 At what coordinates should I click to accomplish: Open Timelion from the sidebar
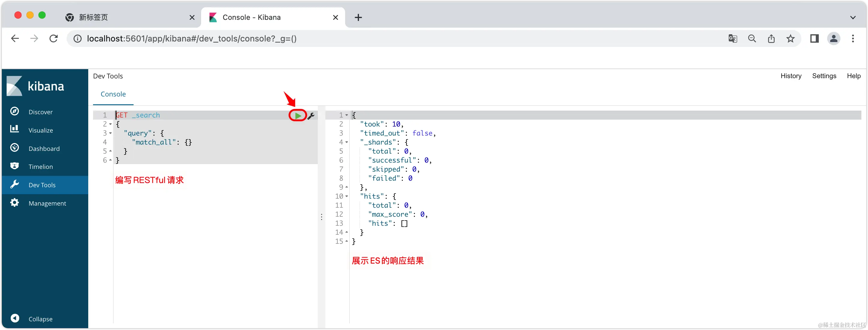(41, 166)
